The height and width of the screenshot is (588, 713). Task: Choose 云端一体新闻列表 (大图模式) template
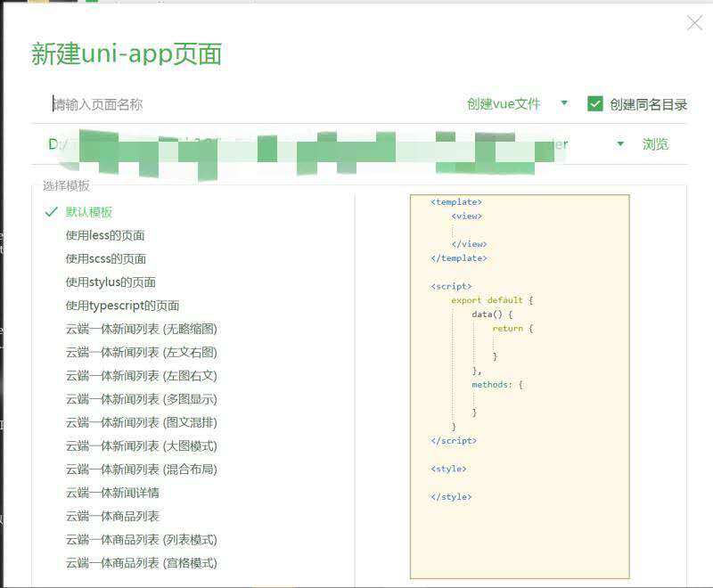point(141,446)
